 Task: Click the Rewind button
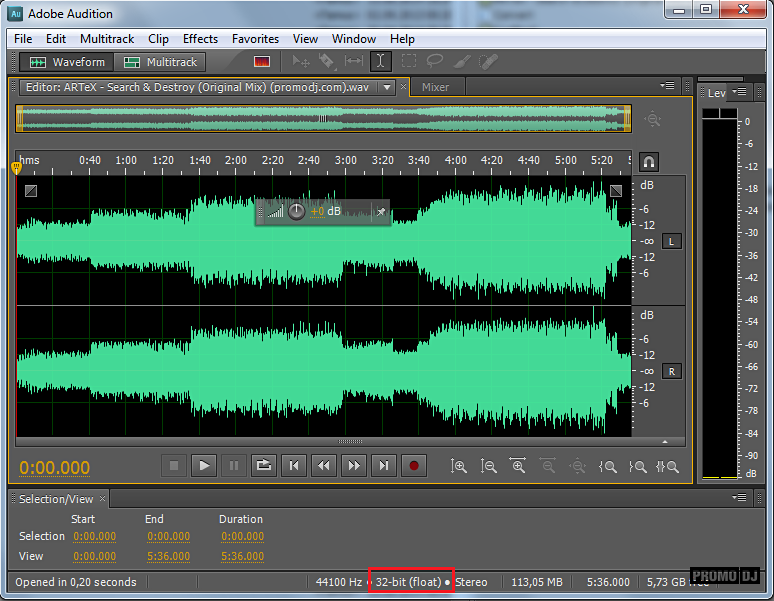pyautogui.click(x=323, y=465)
